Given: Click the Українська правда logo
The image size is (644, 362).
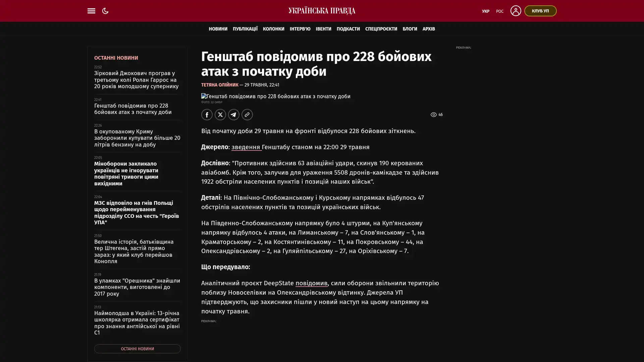Looking at the screenshot, I should [x=322, y=11].
